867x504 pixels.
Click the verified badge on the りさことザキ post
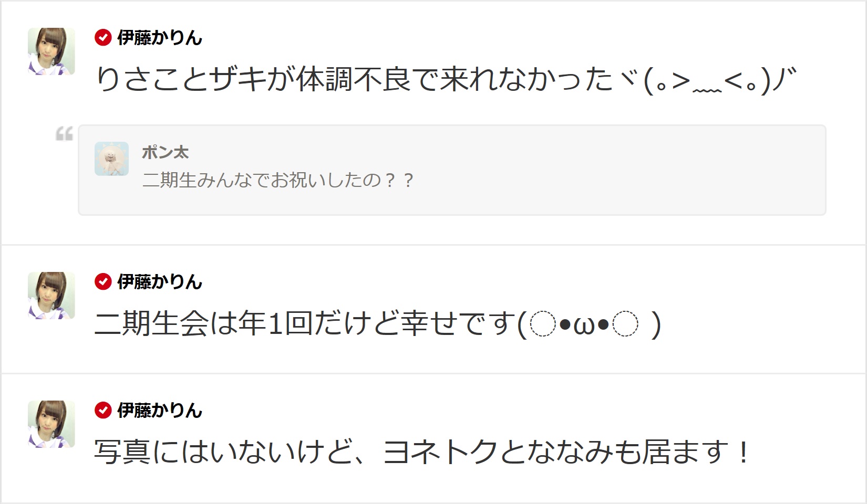[x=103, y=38]
